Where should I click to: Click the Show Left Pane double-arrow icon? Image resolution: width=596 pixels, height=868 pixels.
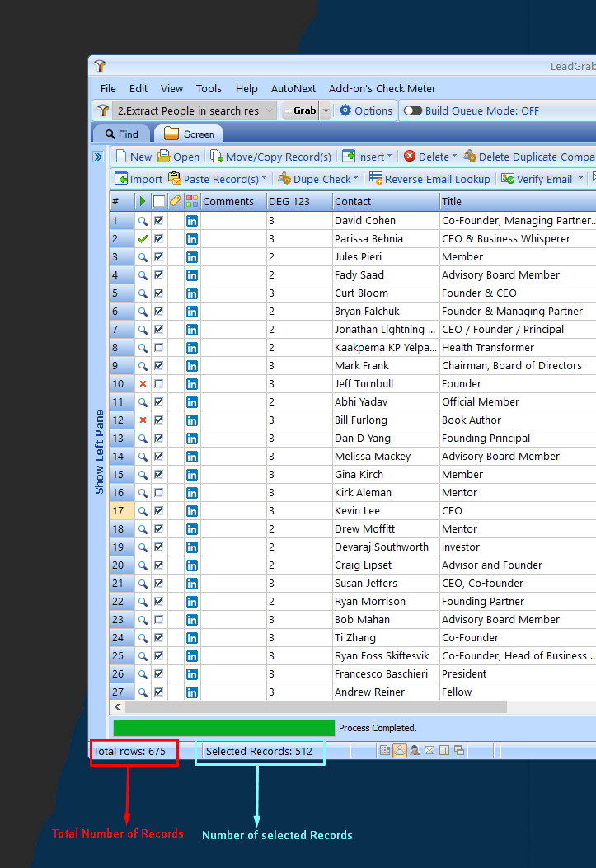click(x=98, y=157)
